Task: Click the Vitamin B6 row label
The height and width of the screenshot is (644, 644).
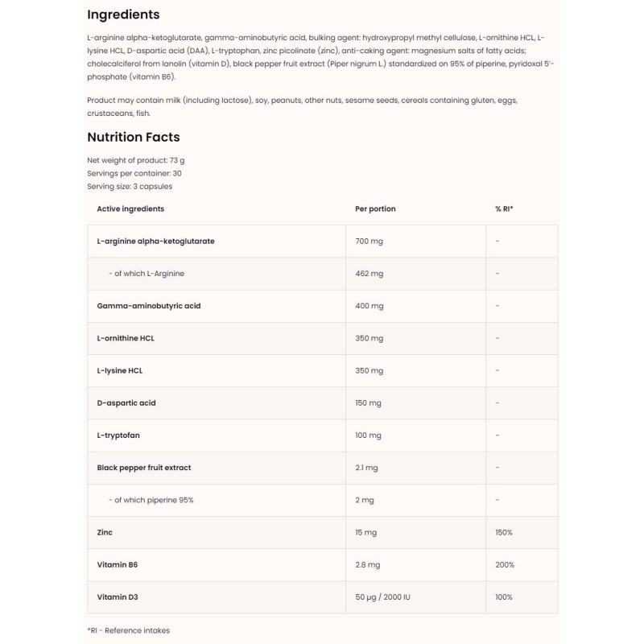Action: pyautogui.click(x=118, y=564)
